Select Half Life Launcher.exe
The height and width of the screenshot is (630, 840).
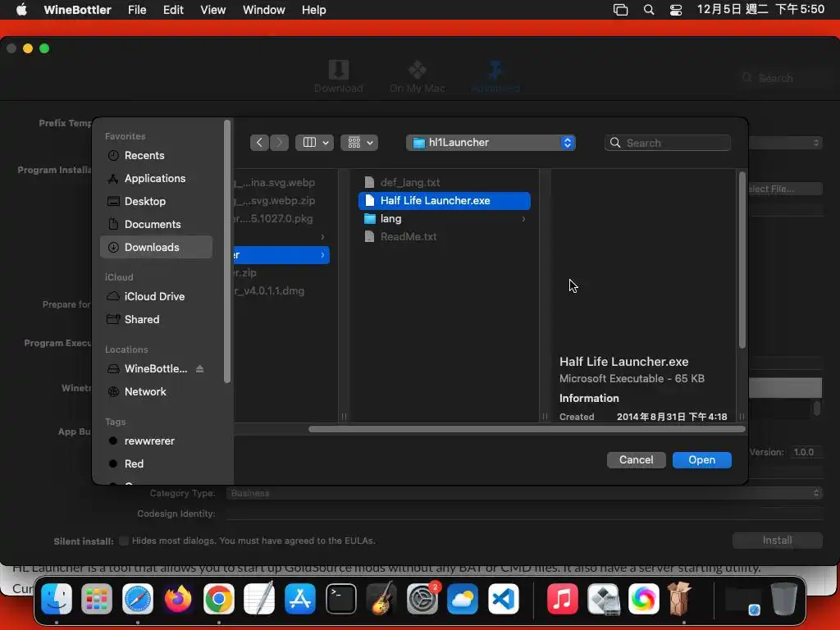click(x=444, y=201)
